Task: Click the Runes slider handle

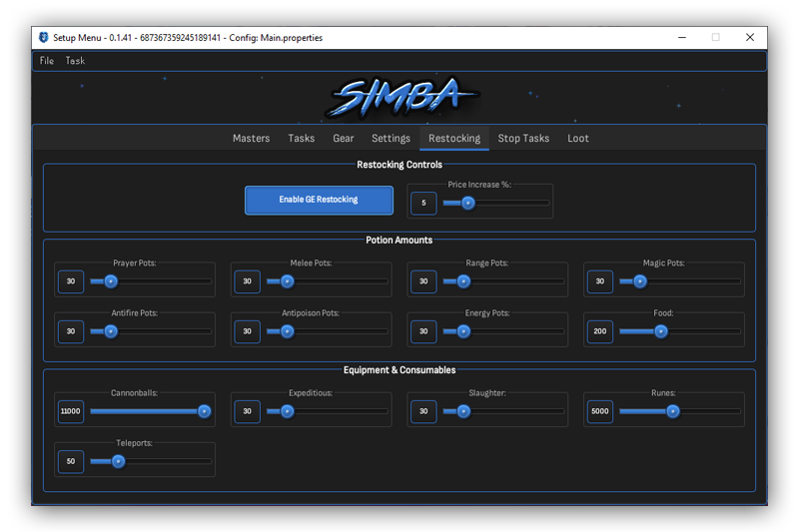Action: pos(673,410)
